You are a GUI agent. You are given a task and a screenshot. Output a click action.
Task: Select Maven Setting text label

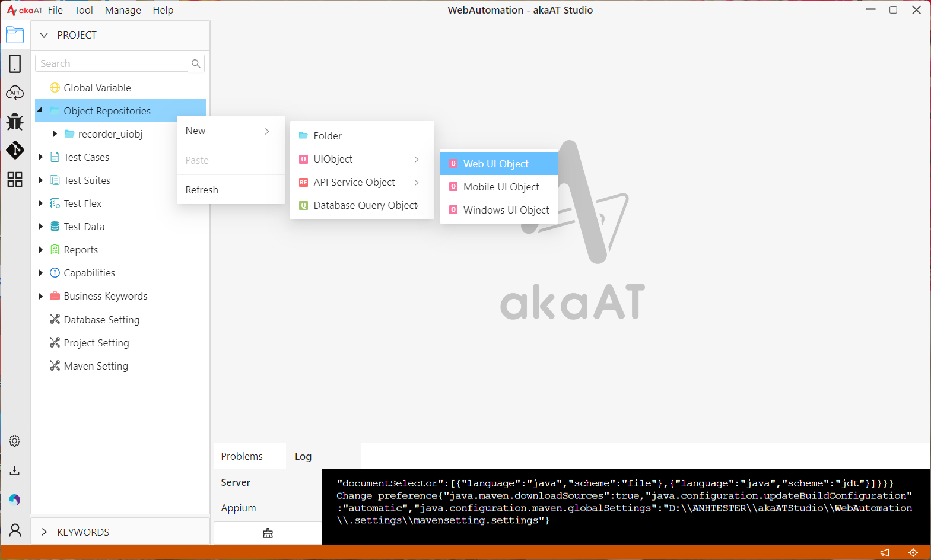click(96, 366)
